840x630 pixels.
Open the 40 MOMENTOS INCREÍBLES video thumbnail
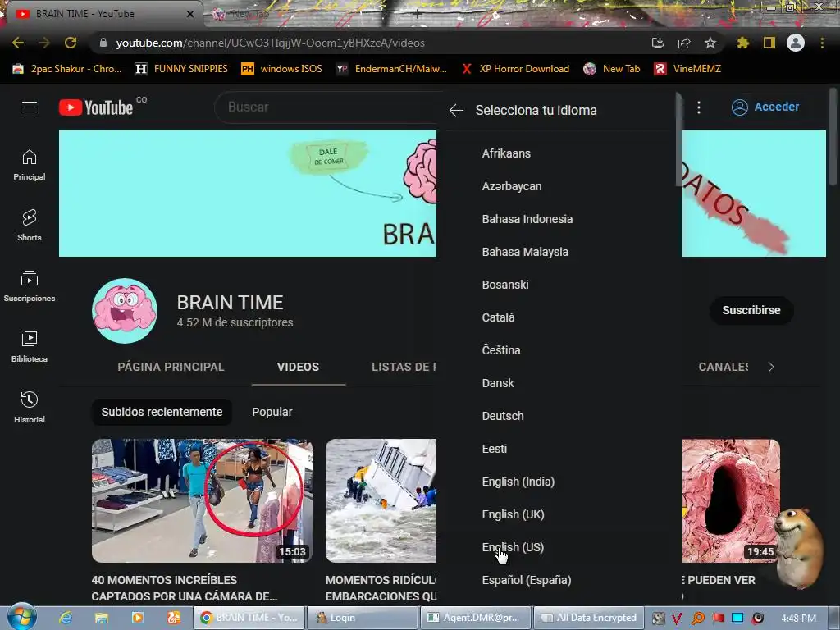click(202, 500)
